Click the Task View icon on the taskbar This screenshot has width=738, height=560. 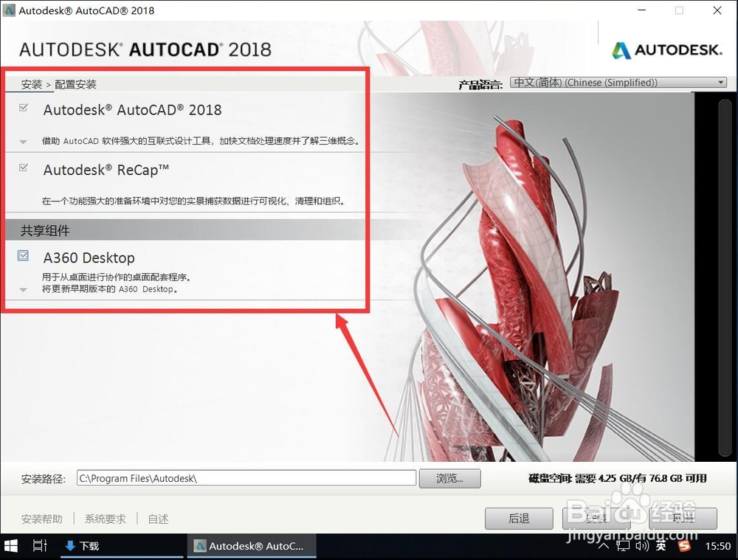click(40, 546)
